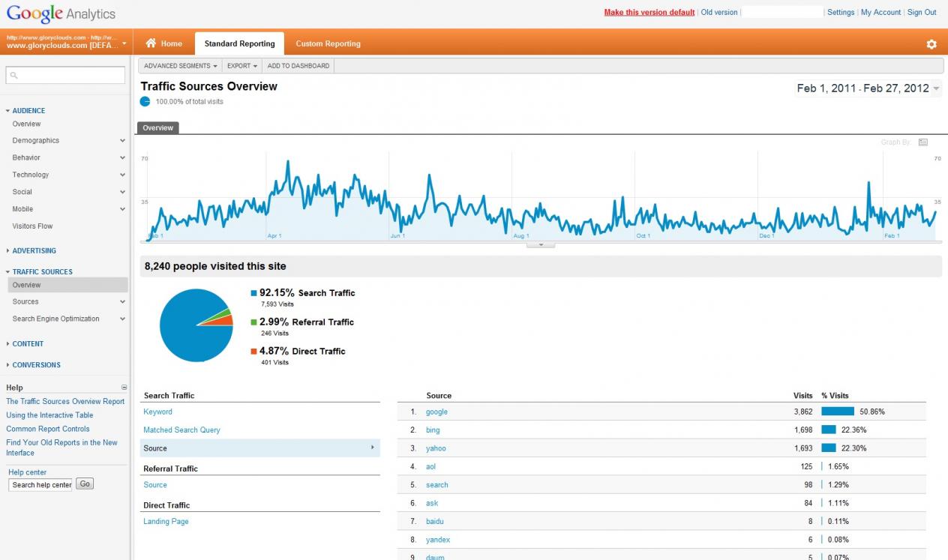
Task: Expand the Conversions menu section
Action: click(36, 365)
